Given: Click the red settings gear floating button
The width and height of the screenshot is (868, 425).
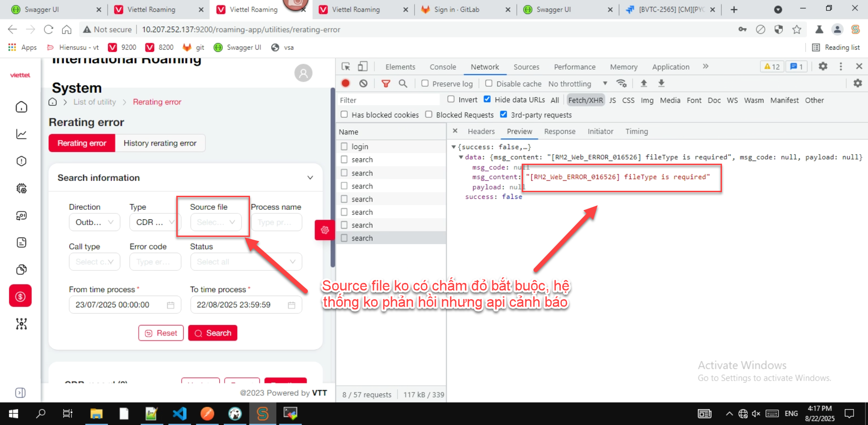Looking at the screenshot, I should coord(325,230).
